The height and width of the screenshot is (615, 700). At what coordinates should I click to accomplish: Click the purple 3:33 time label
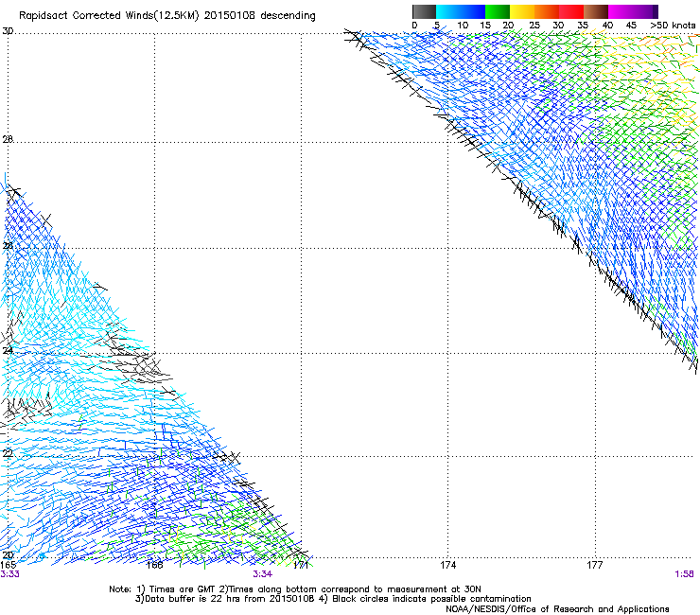(x=9, y=574)
